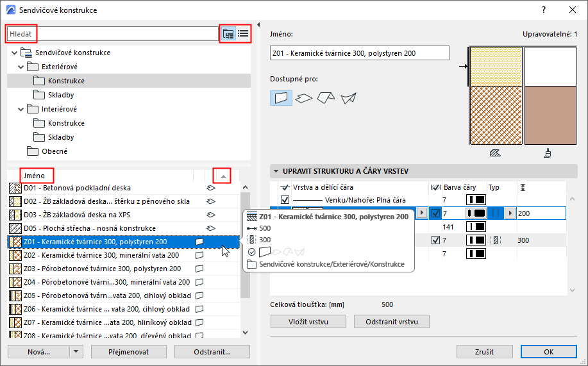Open pen color swatch in 200 layer row
Image resolution: width=588 pixels, height=366 pixels.
(476, 213)
